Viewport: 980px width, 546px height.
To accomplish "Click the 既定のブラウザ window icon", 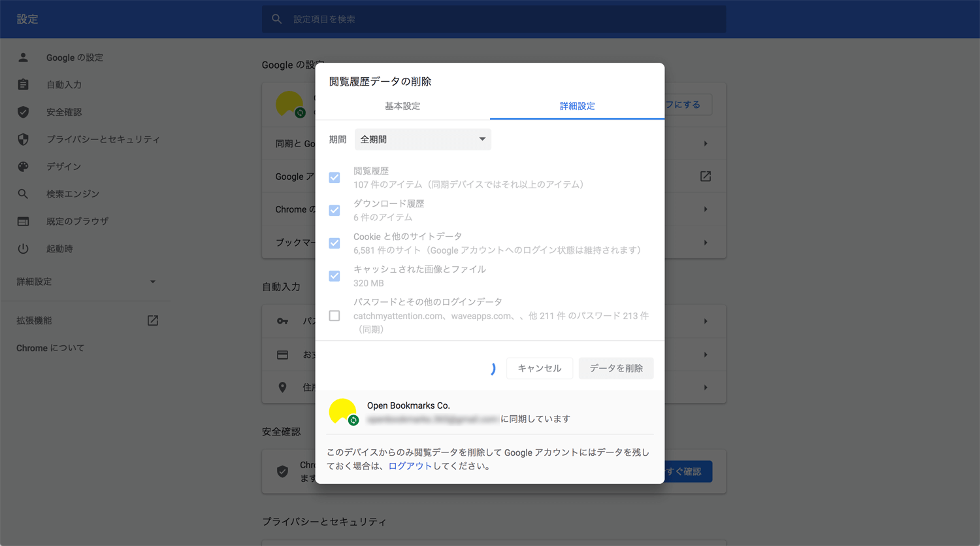I will click(23, 222).
